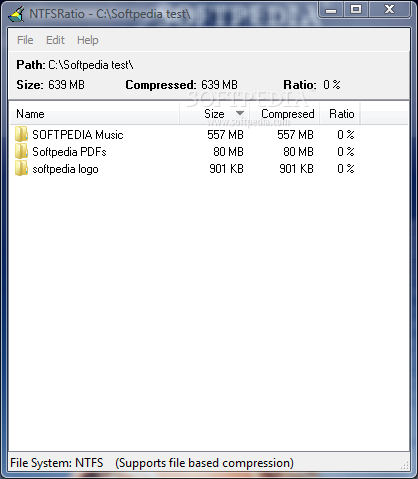Maximize the NTFSRatio window
Screen dimensions: 418x479
[x=356, y=9]
